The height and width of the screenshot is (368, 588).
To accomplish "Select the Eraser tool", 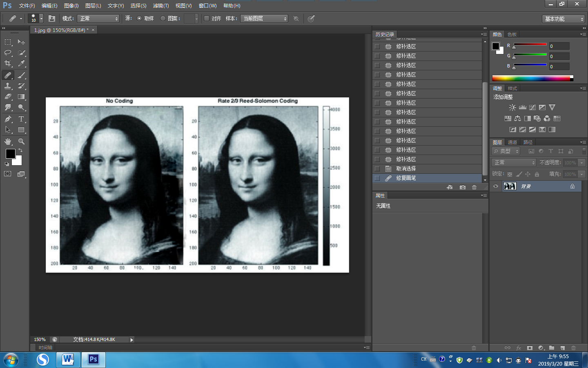I will tap(8, 96).
